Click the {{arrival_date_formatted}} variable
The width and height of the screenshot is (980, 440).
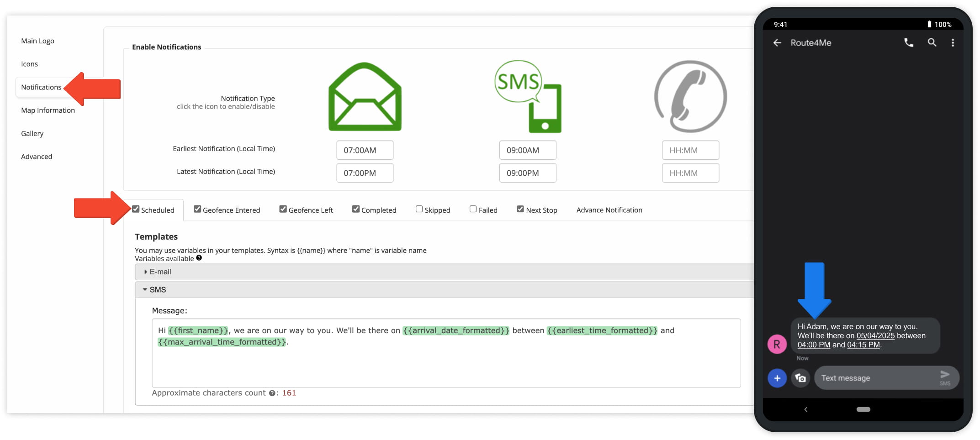tap(456, 330)
